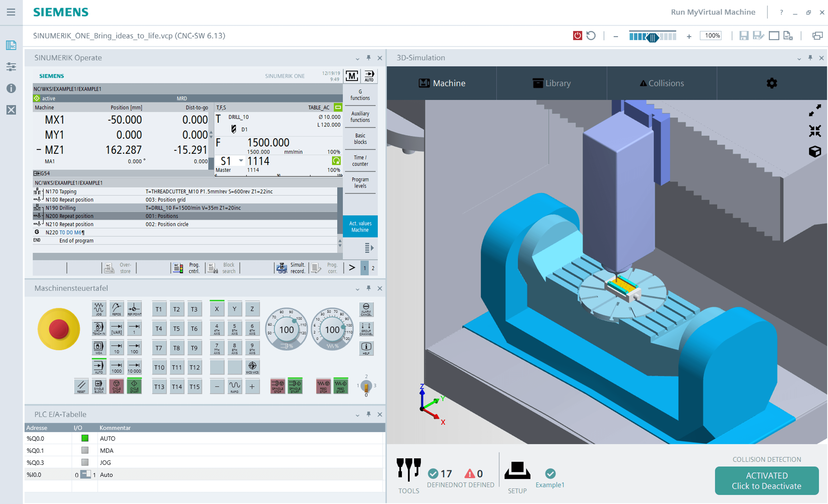Click the red power-off machine icon
Image resolution: width=828 pixels, height=504 pixels.
click(577, 36)
